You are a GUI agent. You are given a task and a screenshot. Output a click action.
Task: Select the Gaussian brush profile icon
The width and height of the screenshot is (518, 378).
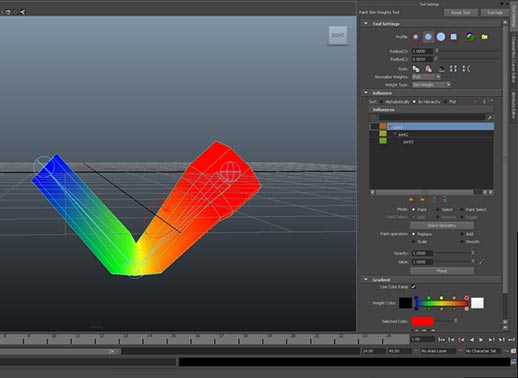click(x=415, y=37)
